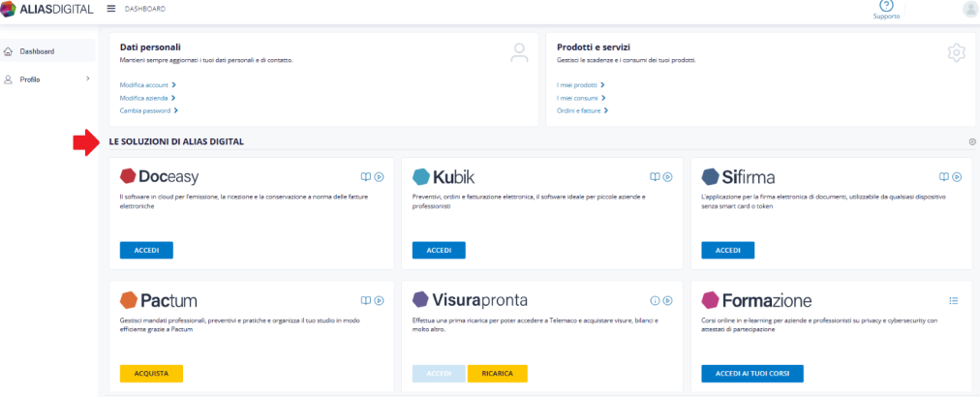Click the Sifirma logo
The image size is (980, 397).
[x=738, y=177]
